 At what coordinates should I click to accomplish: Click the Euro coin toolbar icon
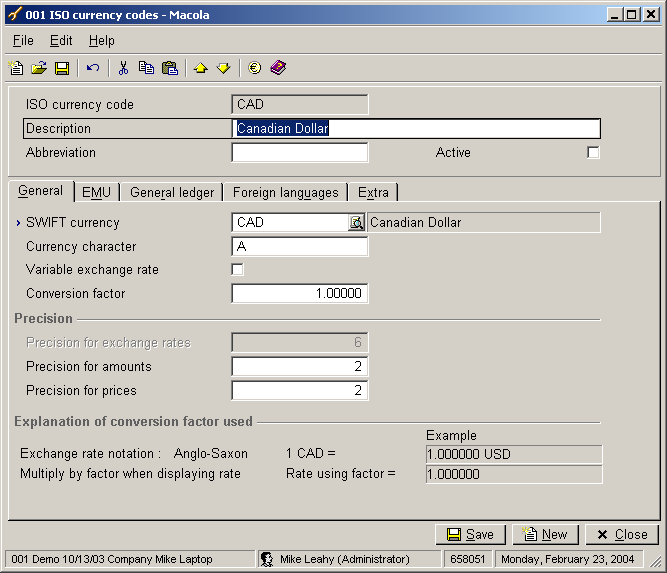pyautogui.click(x=254, y=68)
